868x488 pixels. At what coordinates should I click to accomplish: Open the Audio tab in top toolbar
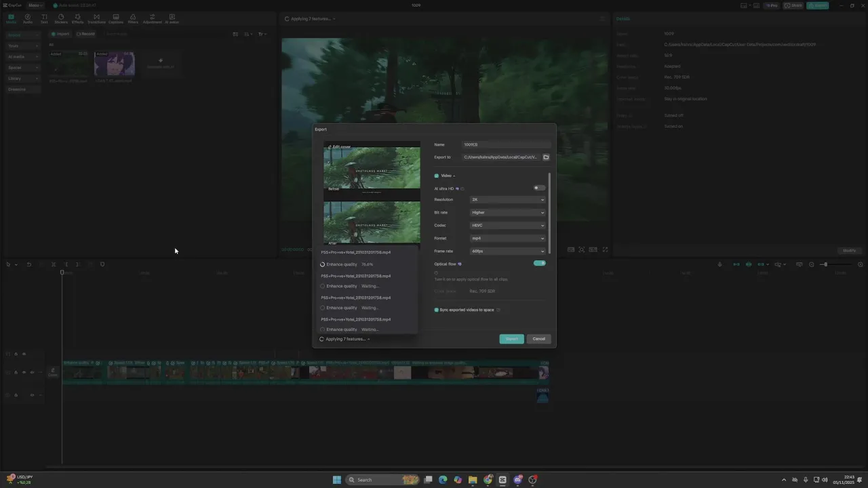(28, 18)
